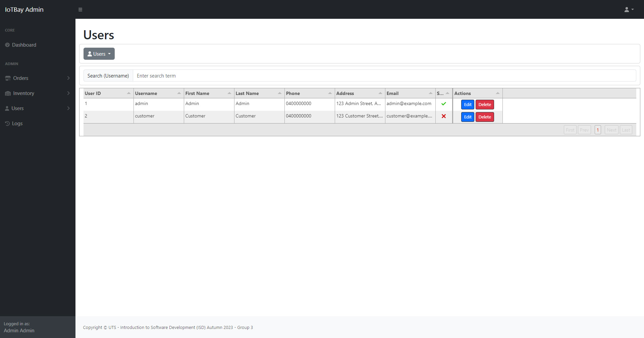Click IoTBay Admin brand link
Image resolution: width=644 pixels, height=338 pixels.
pyautogui.click(x=24, y=9)
